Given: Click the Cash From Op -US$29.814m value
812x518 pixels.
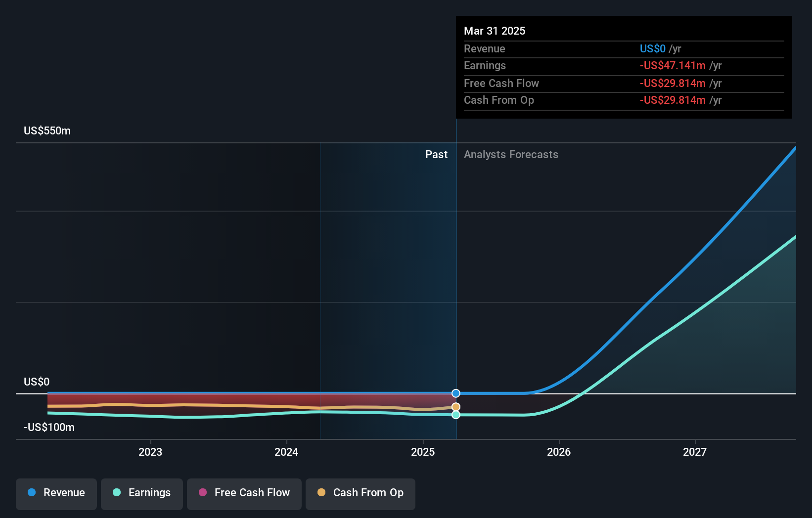Looking at the screenshot, I should coord(681,100).
